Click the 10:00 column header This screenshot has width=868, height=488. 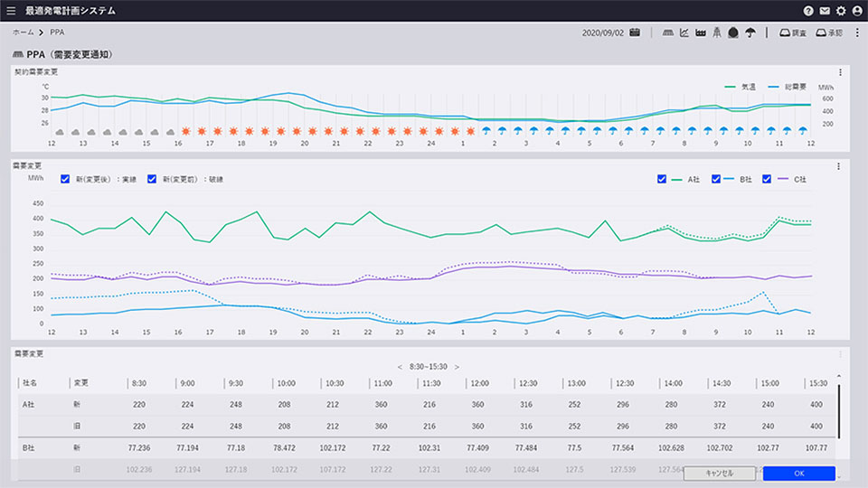pos(287,383)
